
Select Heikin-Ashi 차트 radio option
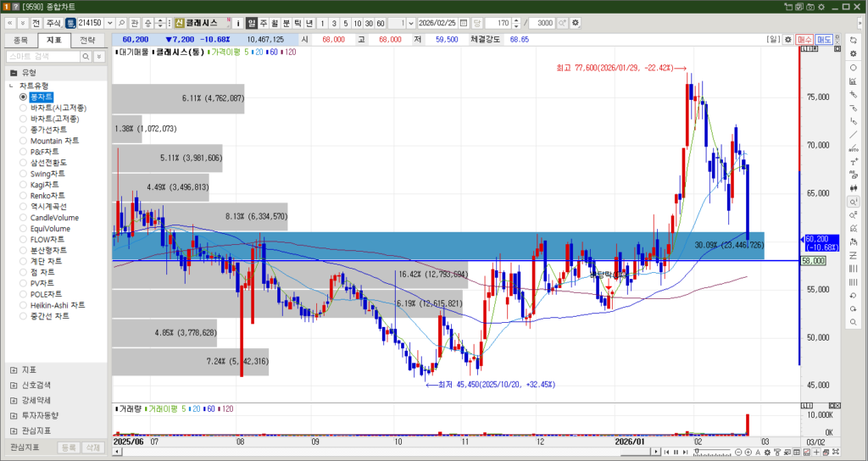coord(24,305)
